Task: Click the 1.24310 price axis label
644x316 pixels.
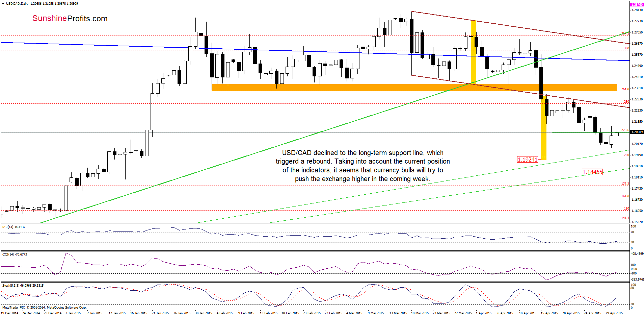Action: [637, 77]
